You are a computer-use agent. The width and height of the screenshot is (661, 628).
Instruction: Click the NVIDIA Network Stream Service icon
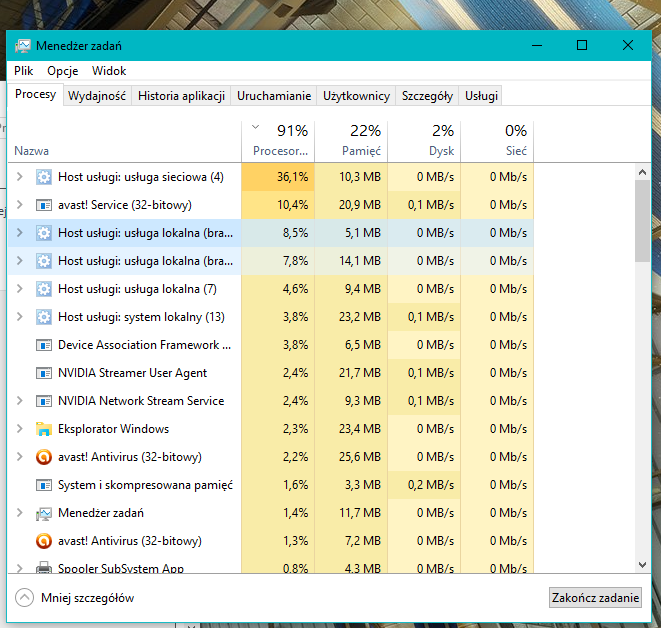(x=44, y=401)
